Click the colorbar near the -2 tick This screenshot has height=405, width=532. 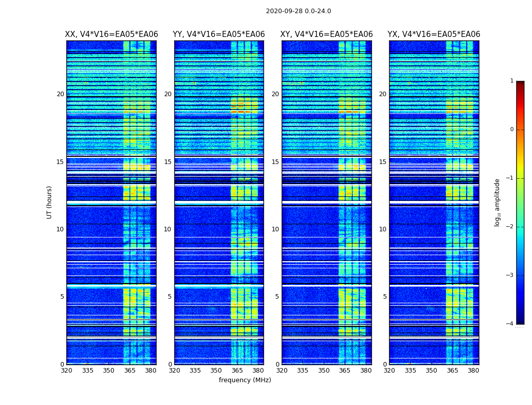click(520, 226)
